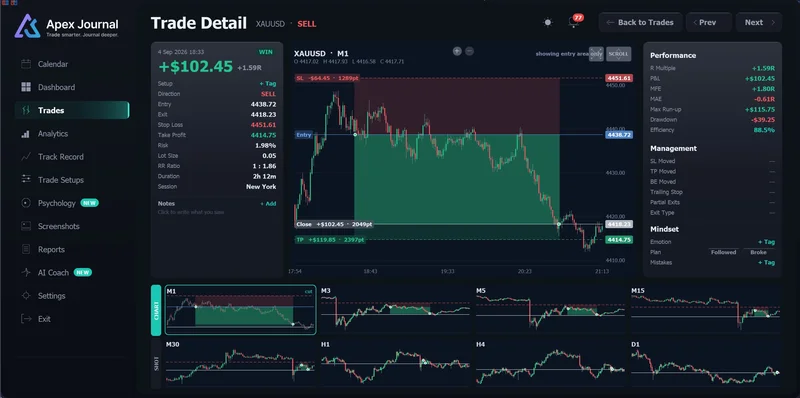Click the WIN status badge

pyautogui.click(x=266, y=52)
